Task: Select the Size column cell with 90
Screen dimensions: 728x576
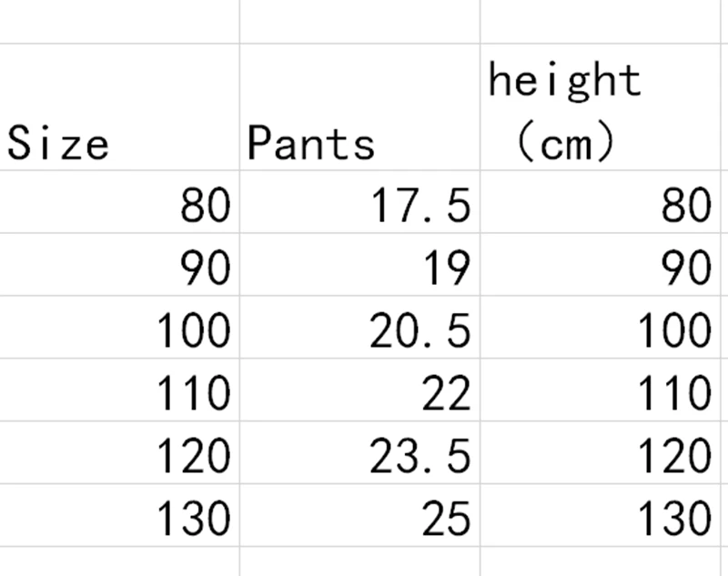Action: [119, 265]
